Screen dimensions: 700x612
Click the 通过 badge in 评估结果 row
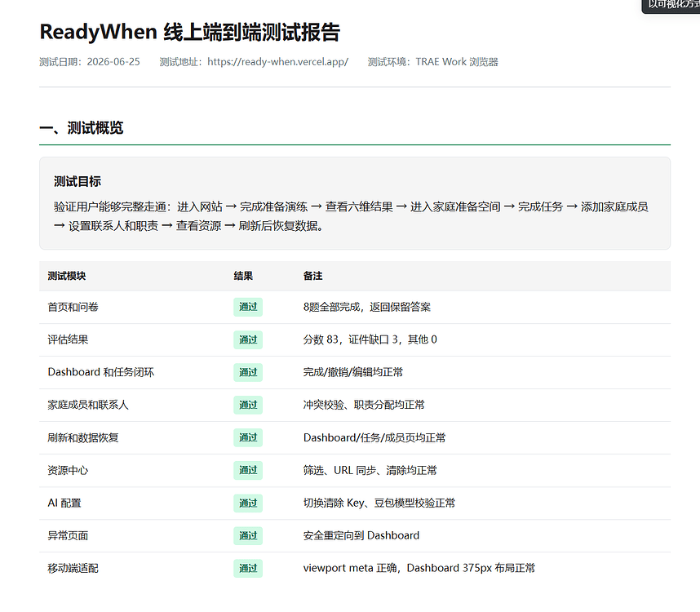pos(248,339)
